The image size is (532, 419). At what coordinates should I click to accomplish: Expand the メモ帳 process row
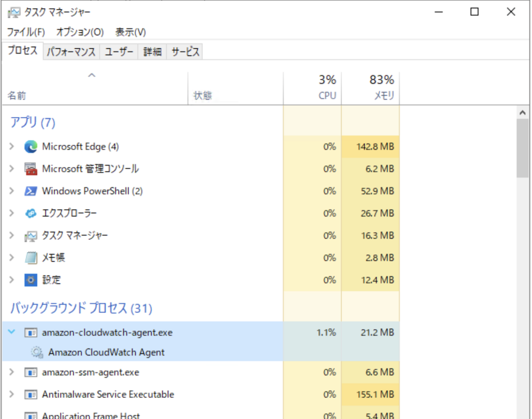(x=12, y=258)
